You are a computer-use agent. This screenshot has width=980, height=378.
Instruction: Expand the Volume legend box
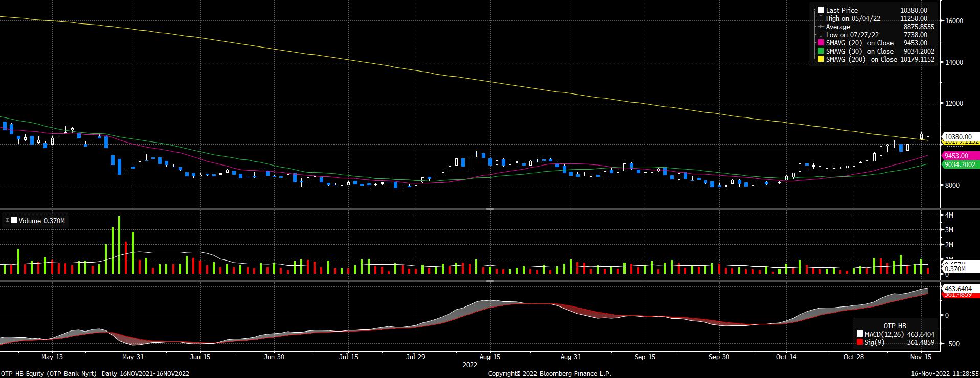coord(7,221)
